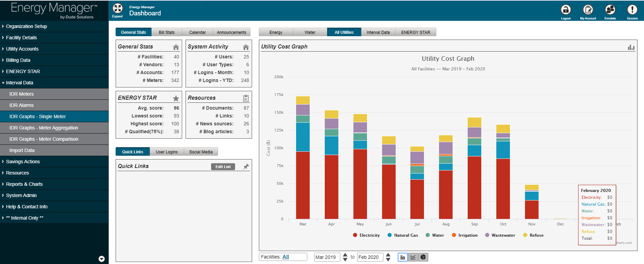
Task: Click Resources clipboard icon
Action: (x=246, y=98)
